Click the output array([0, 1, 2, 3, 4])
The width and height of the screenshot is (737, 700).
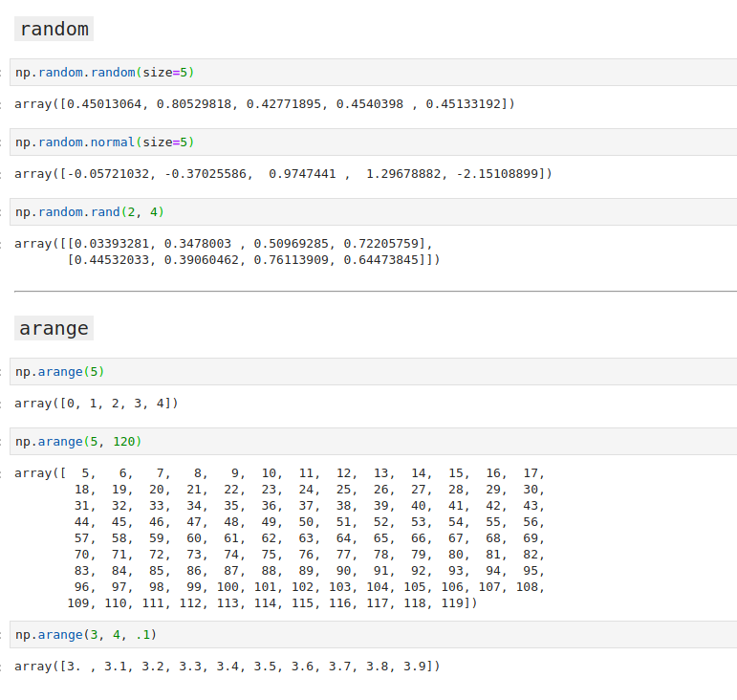pyautogui.click(x=97, y=404)
